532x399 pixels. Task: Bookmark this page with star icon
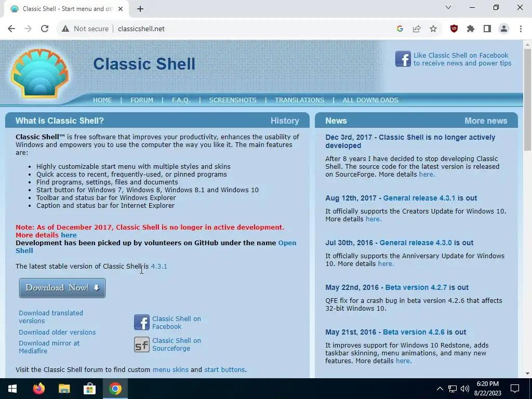click(x=433, y=29)
